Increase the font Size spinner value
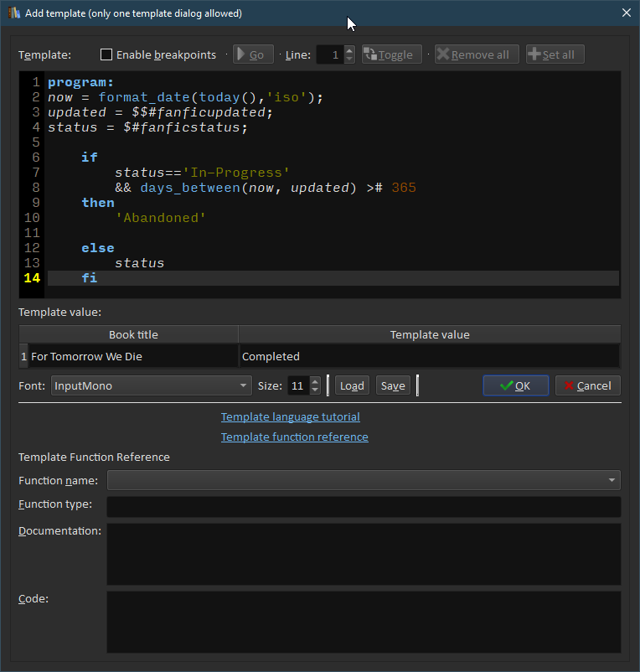This screenshot has width=640, height=672. point(315,381)
